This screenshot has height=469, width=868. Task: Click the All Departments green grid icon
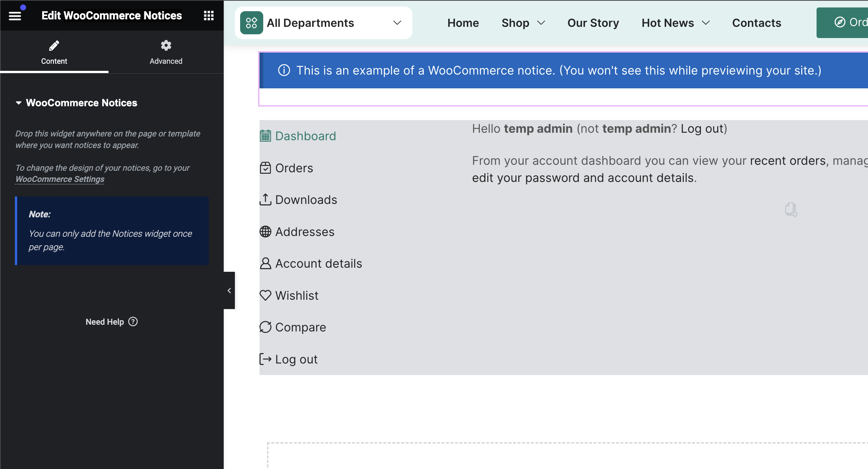click(x=251, y=23)
